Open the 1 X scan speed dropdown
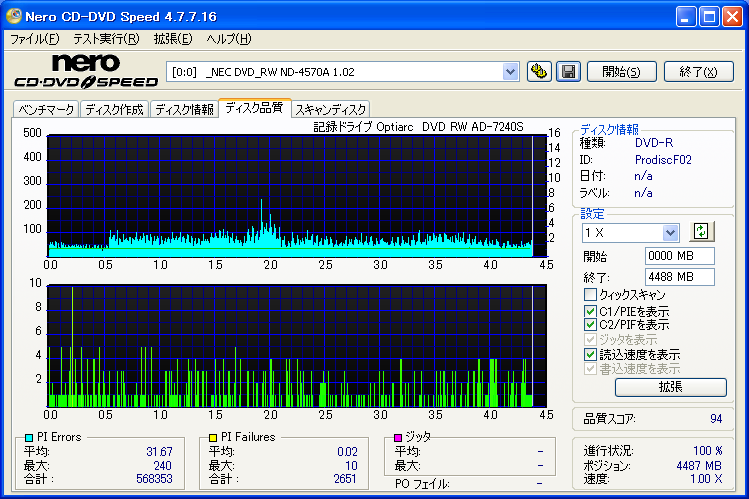The width and height of the screenshot is (749, 499). 670,233
